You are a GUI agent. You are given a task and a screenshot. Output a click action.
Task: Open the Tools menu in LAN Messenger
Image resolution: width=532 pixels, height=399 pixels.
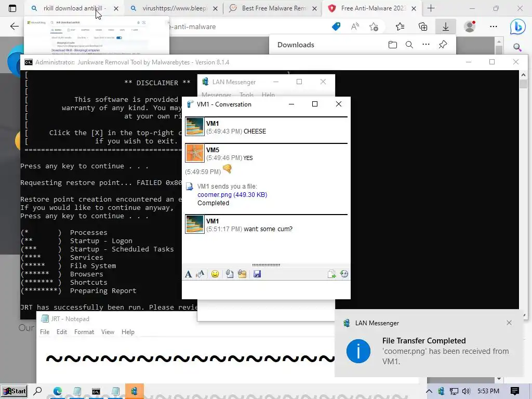click(247, 95)
